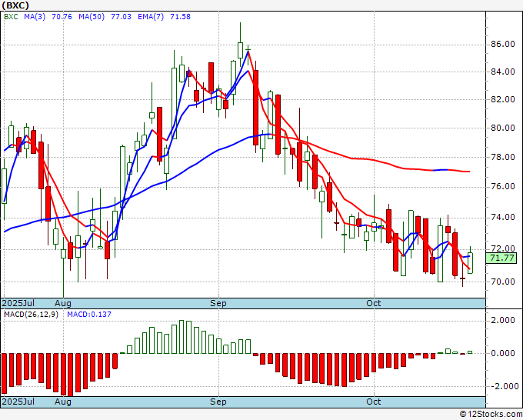Click the MACD:0.137 value label
Image resolution: width=523 pixels, height=420 pixels.
[x=89, y=315]
